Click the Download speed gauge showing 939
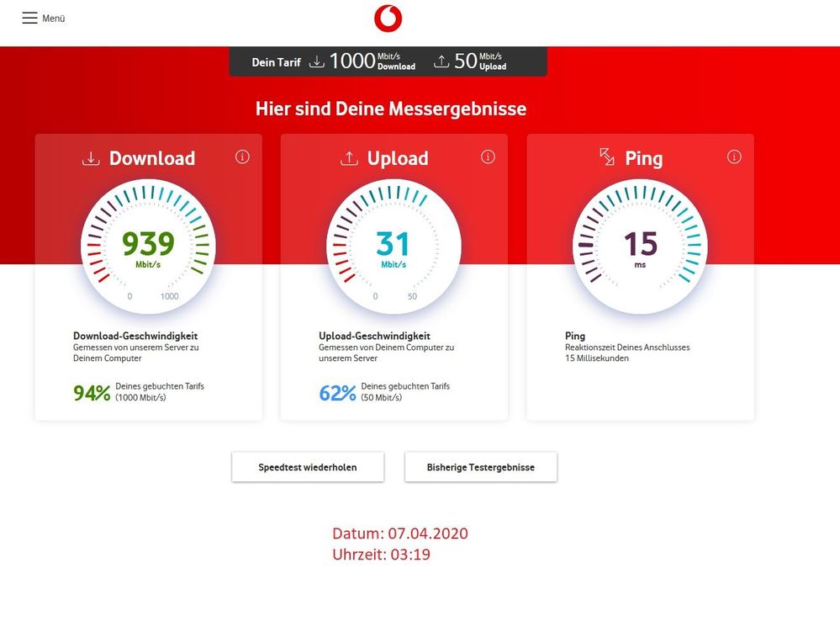840x621 pixels. tap(147, 246)
